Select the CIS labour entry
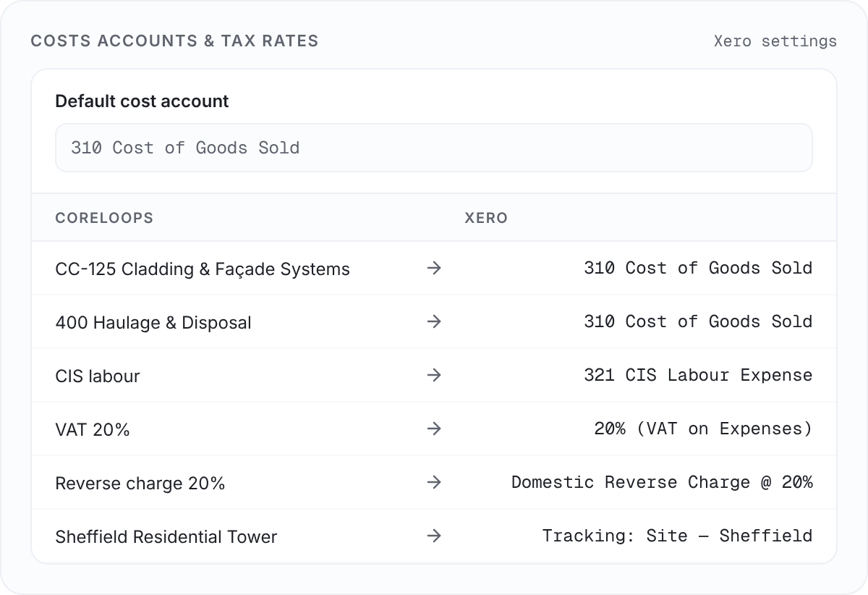 (98, 376)
